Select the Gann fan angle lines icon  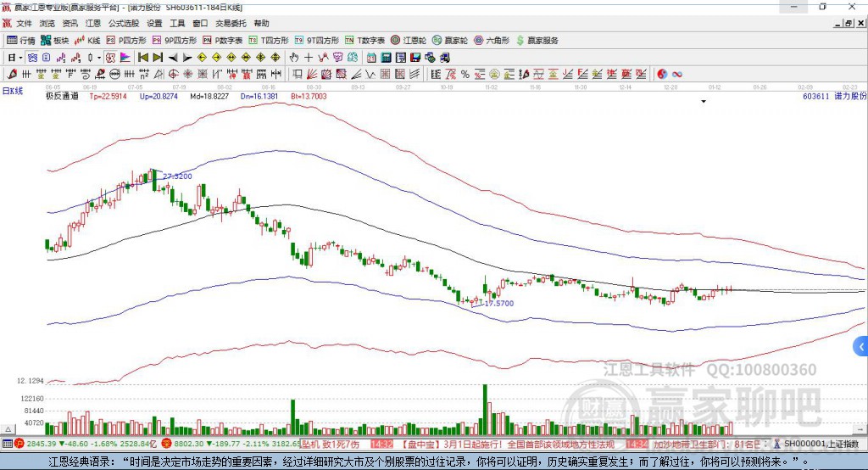click(312, 74)
